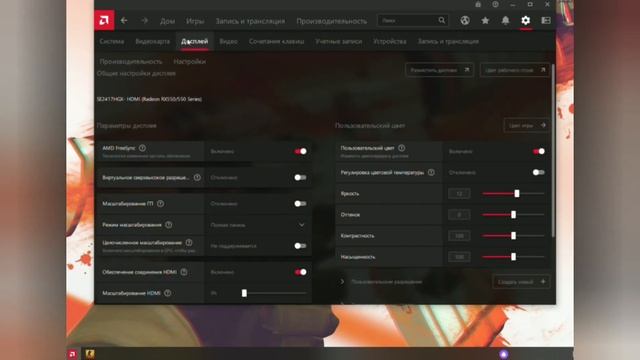Switch to the Сочетания клавиш sub-tab

pyautogui.click(x=276, y=41)
